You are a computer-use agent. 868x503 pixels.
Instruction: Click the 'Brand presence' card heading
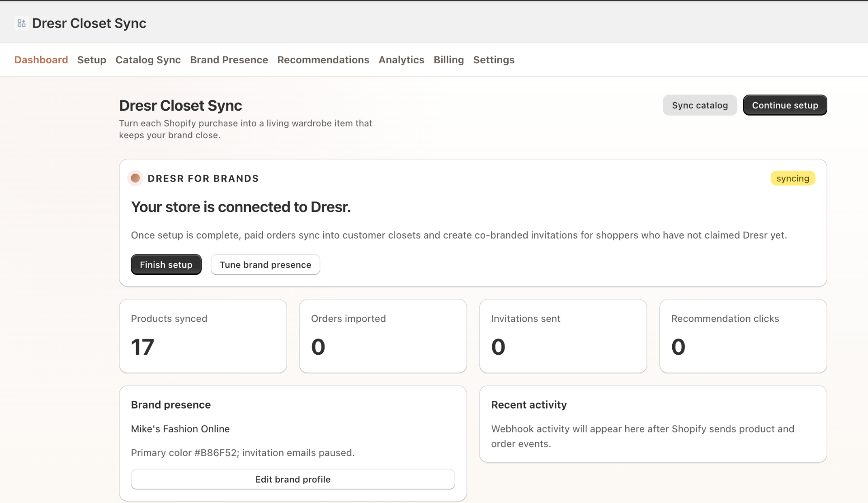(x=171, y=405)
